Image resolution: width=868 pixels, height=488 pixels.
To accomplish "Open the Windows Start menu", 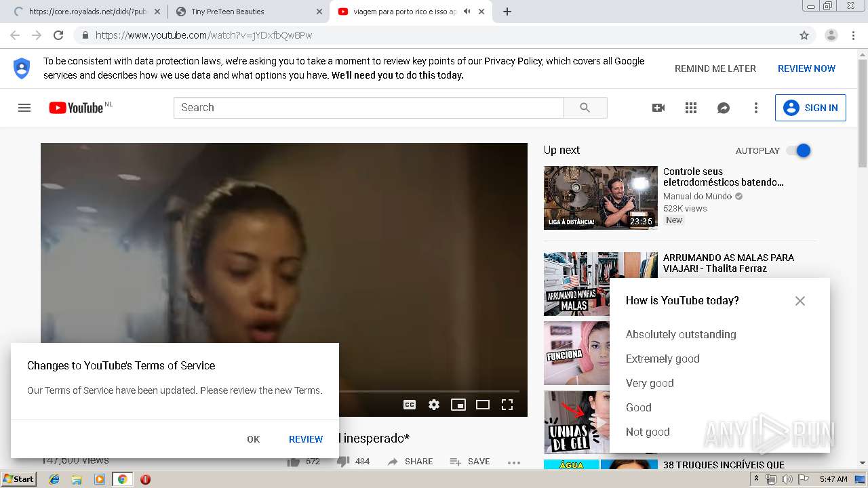I will [18, 479].
